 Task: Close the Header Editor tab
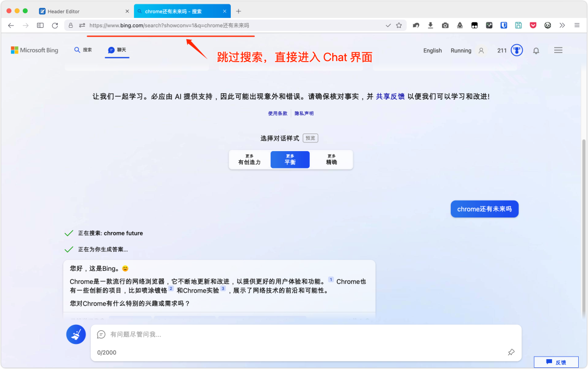click(127, 11)
